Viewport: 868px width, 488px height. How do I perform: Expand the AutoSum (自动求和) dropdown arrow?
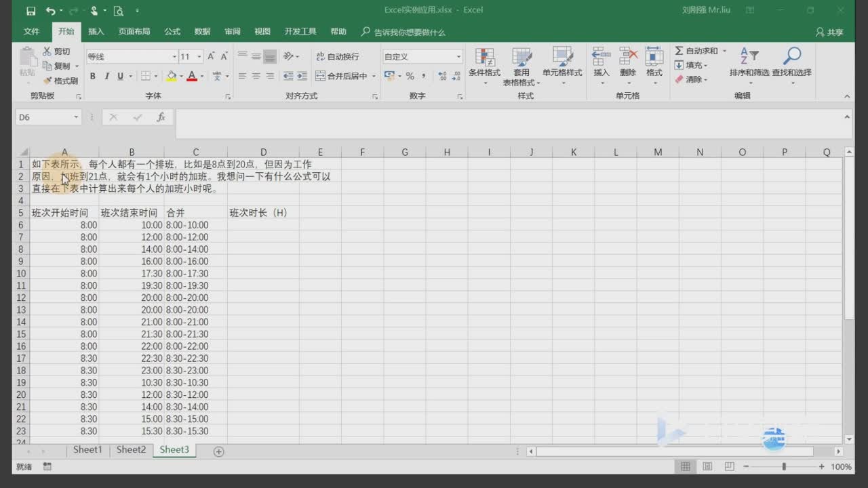[x=724, y=51]
